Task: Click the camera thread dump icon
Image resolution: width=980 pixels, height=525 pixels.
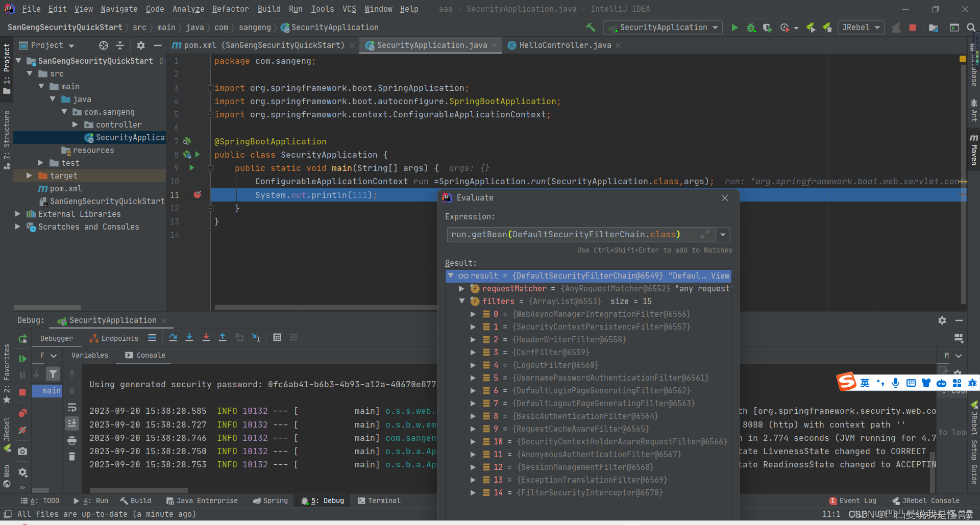Action: pyautogui.click(x=22, y=451)
